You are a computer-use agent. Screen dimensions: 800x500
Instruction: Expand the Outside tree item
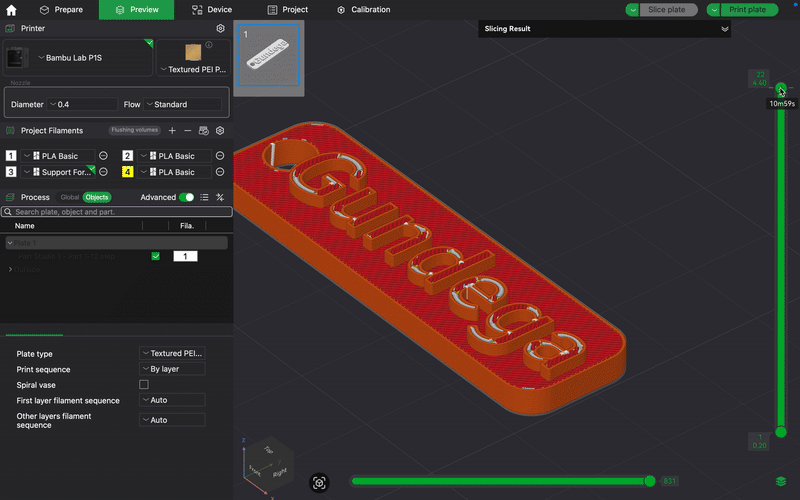(10, 269)
